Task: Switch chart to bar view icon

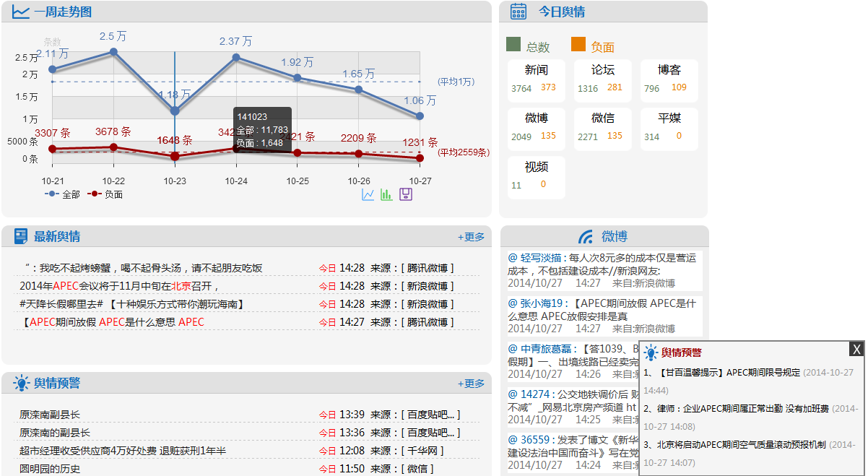Action: click(x=386, y=194)
